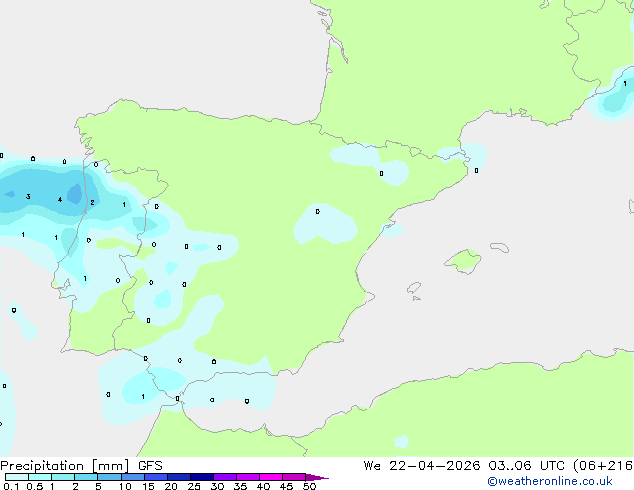634x490 pixels.
Task: Click the legend swatch between 15 and 20
Action: coord(155,477)
